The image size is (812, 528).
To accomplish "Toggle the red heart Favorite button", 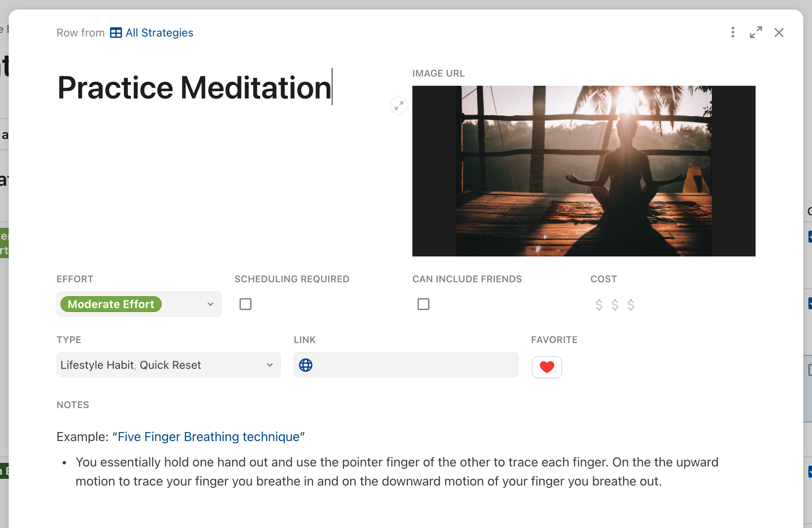I will tap(547, 367).
